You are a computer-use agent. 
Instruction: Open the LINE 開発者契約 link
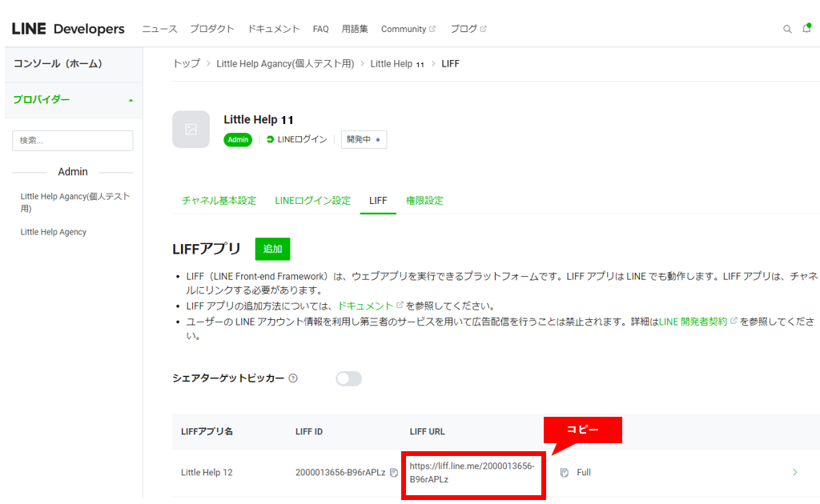click(693, 322)
